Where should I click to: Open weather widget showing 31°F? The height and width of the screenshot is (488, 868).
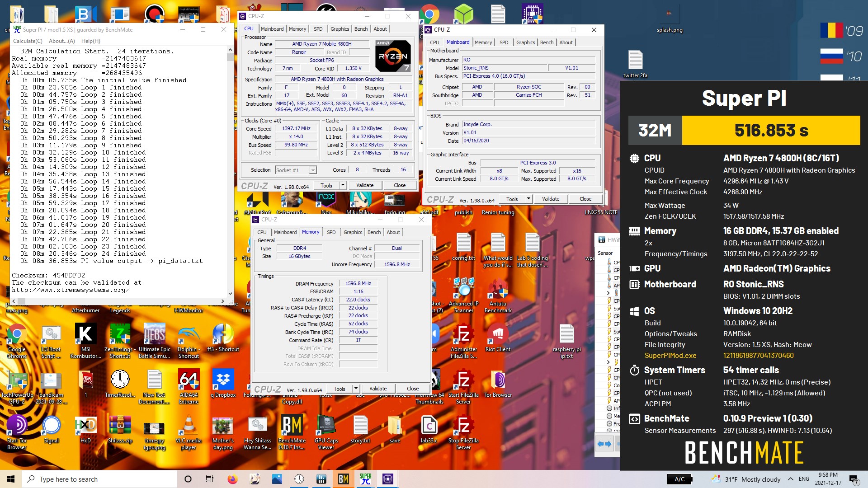[x=746, y=479]
